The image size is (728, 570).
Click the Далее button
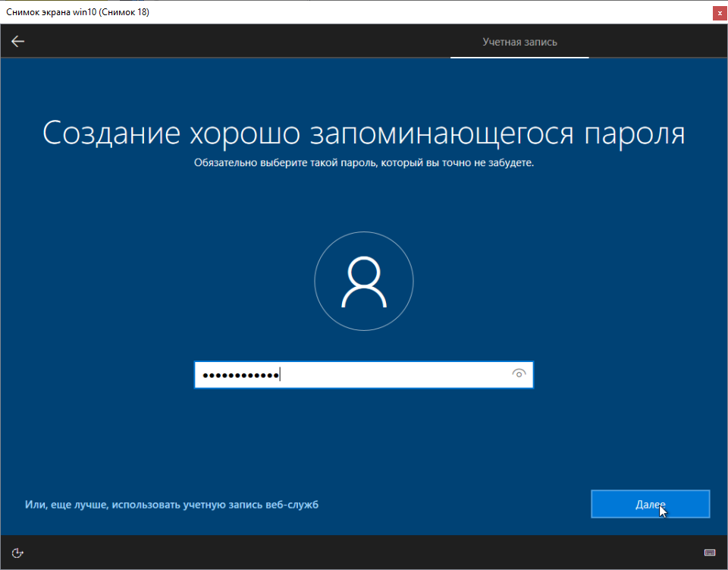(650, 504)
